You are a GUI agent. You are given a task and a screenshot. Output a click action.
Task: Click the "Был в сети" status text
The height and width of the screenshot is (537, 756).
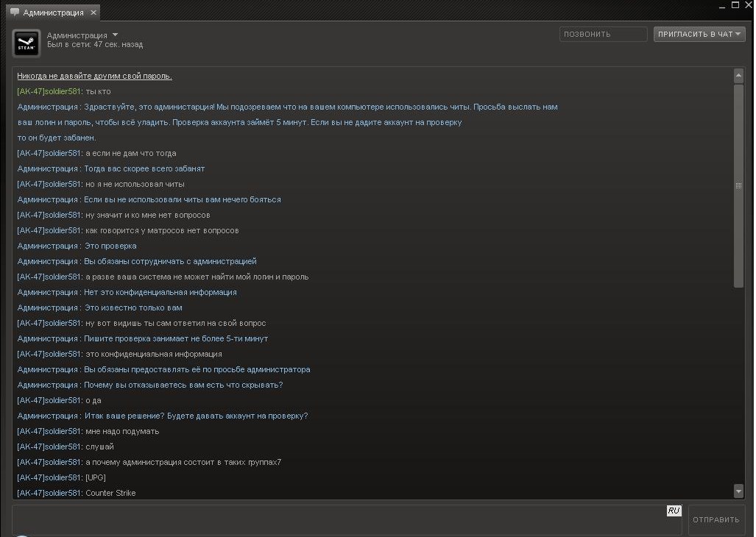tap(94, 45)
